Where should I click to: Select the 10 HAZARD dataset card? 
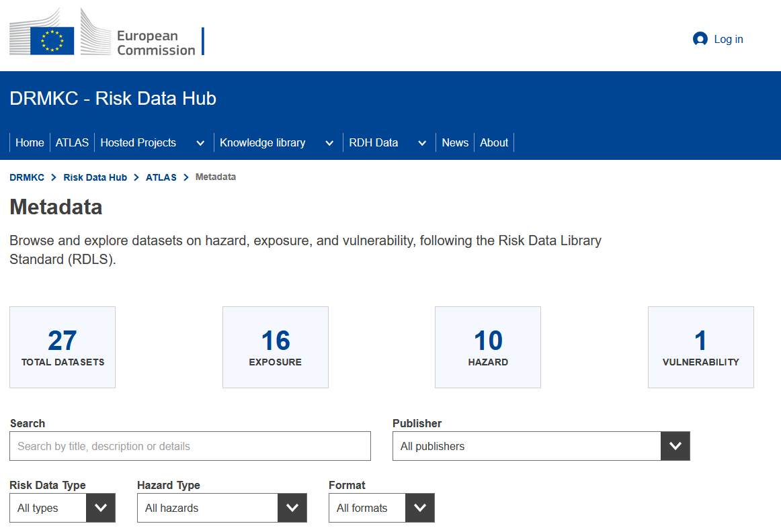[488, 347]
